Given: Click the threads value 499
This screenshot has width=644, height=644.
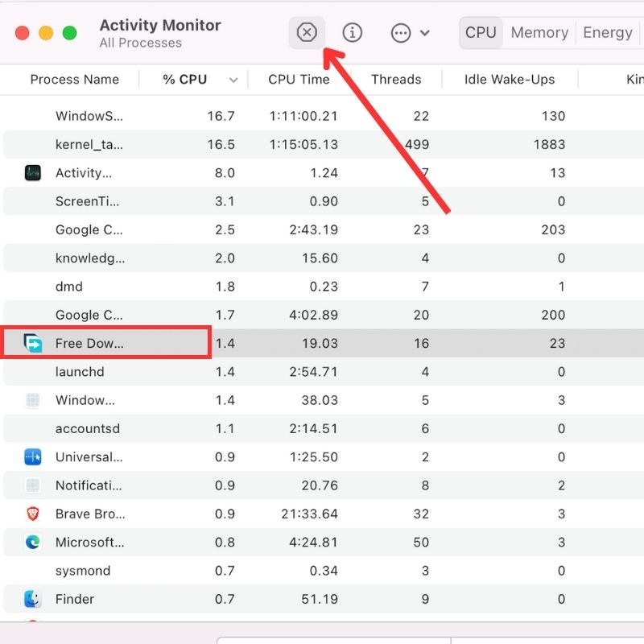Looking at the screenshot, I should [x=417, y=145].
